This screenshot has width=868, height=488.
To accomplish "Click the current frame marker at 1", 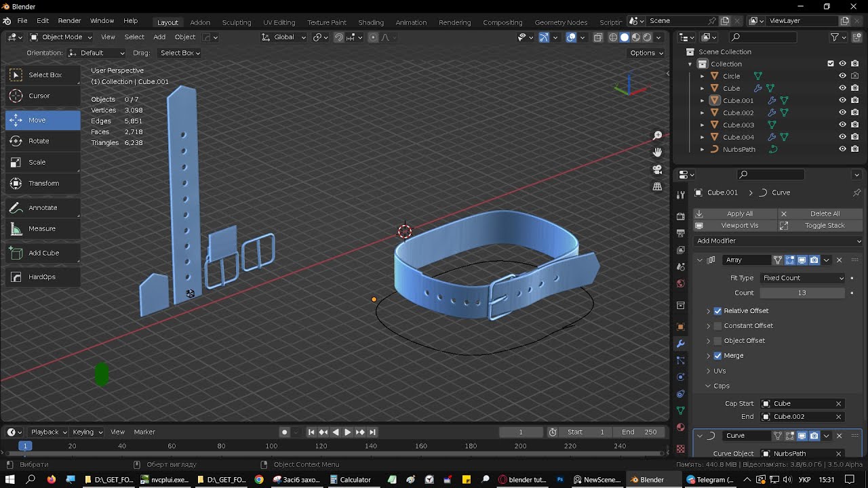I will (x=25, y=445).
